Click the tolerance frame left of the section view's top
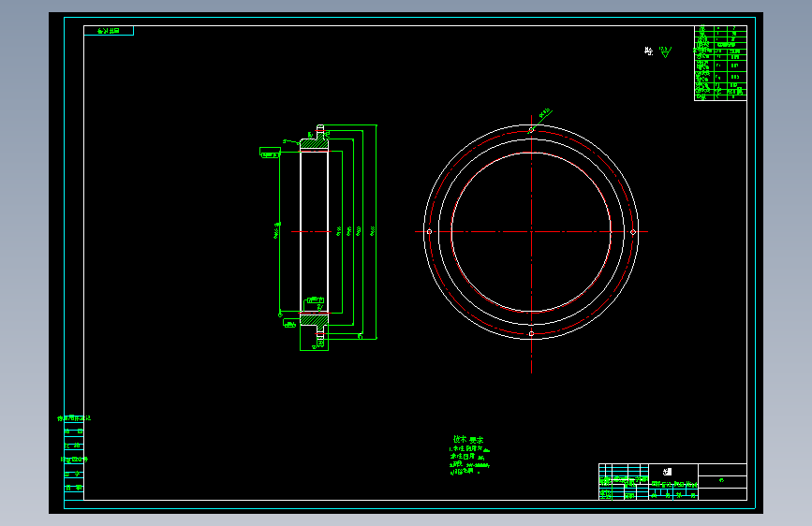Screen dimensions: 812x526 270,153
